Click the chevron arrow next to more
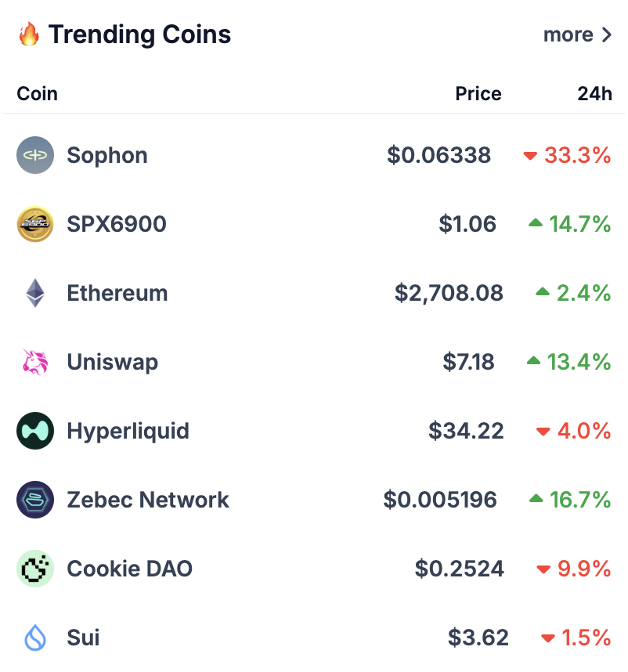 (606, 34)
